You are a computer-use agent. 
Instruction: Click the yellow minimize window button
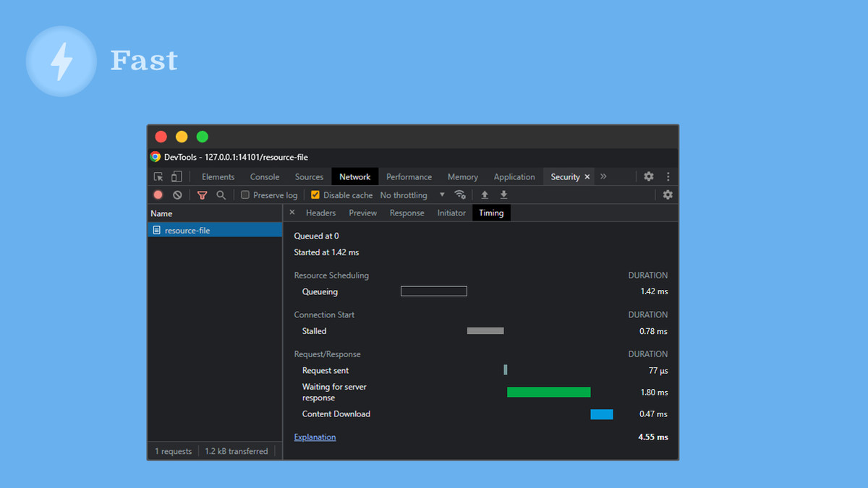click(x=182, y=137)
